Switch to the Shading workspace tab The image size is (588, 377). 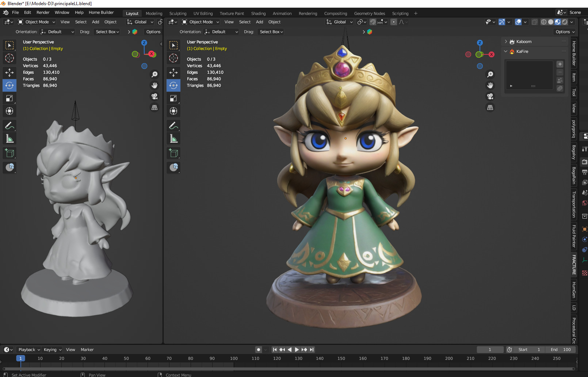[258, 14]
